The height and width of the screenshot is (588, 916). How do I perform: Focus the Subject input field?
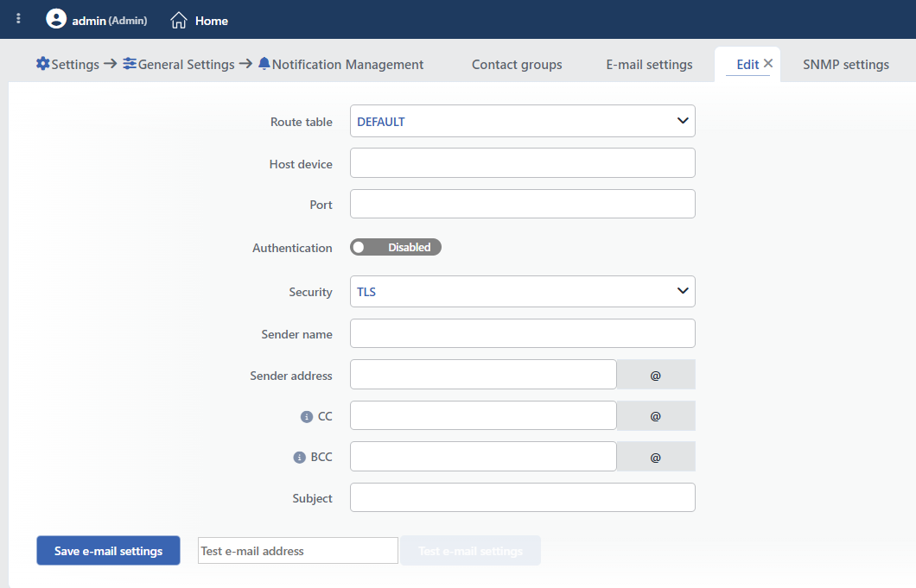pos(522,497)
